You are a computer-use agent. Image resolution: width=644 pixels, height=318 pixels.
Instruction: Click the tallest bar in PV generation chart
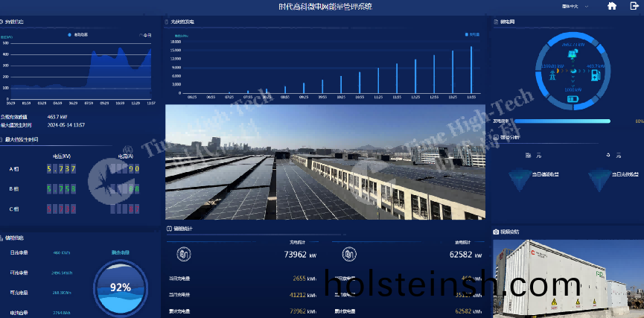tap(471, 71)
